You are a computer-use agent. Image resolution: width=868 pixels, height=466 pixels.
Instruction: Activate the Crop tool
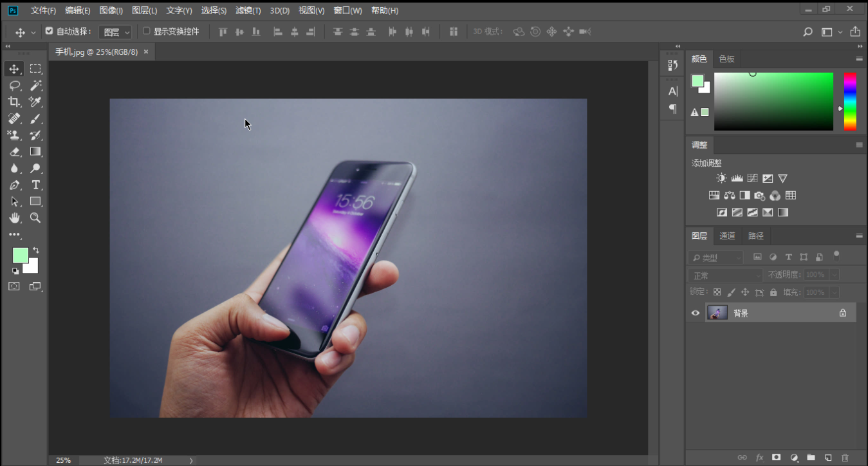[14, 102]
